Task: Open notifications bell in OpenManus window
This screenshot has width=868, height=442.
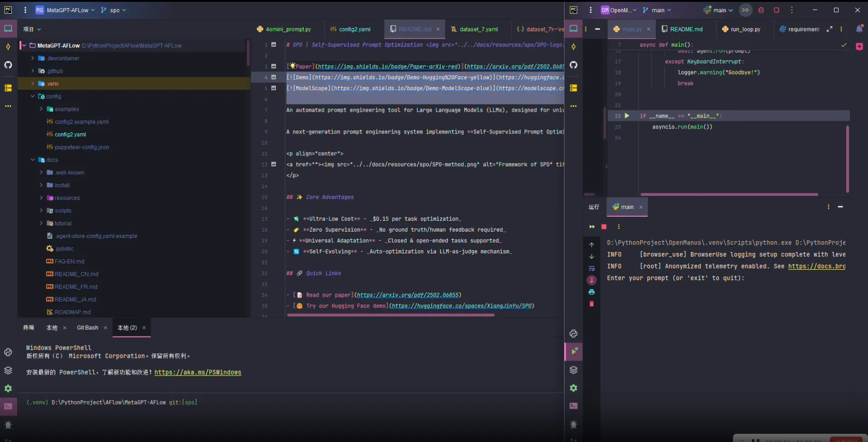Action: [x=859, y=29]
